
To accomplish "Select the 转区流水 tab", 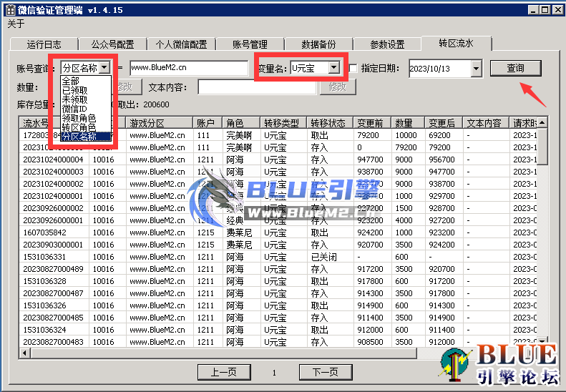I will pos(456,44).
